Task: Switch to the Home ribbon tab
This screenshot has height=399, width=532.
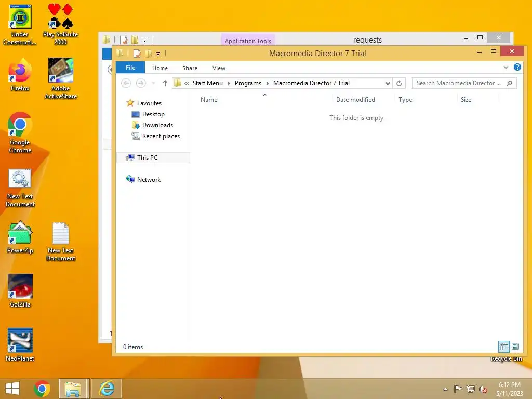Action: 160,68
